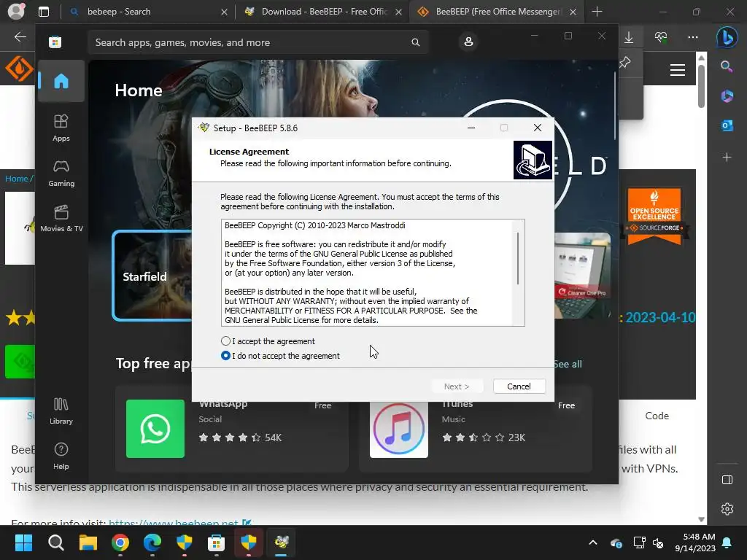Click 'See all' link for top free apps
The width and height of the screenshot is (747, 560).
point(568,364)
